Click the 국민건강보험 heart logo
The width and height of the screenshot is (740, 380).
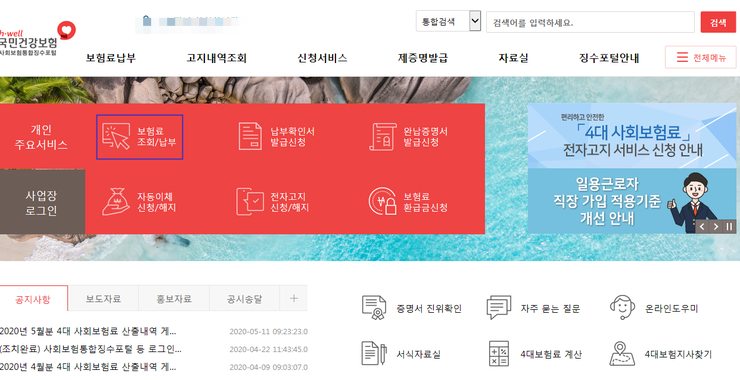66,30
